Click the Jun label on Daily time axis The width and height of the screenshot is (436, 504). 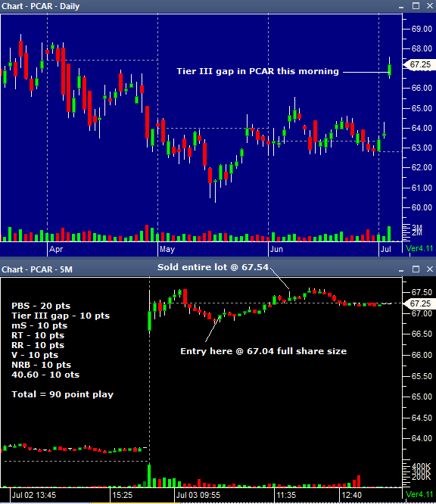click(x=276, y=249)
